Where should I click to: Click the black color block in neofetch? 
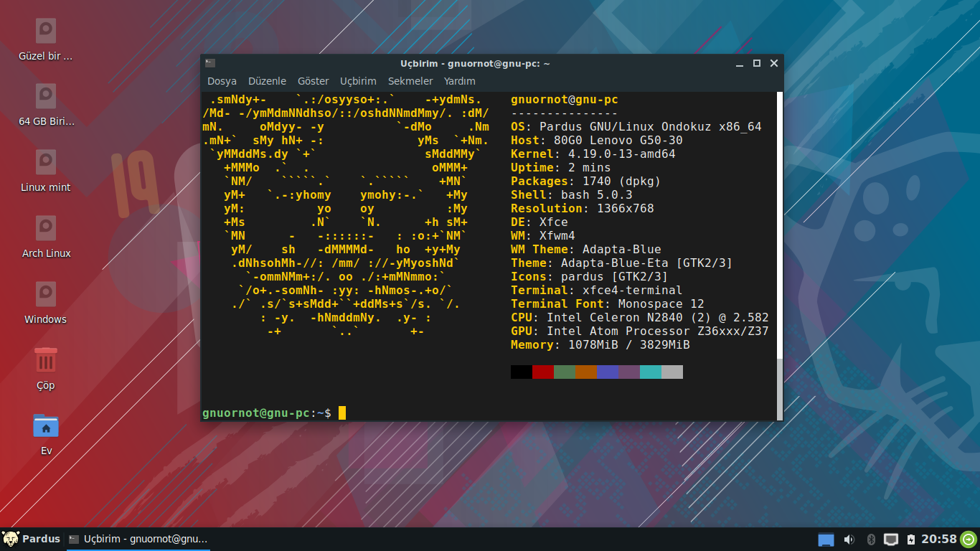[522, 372]
